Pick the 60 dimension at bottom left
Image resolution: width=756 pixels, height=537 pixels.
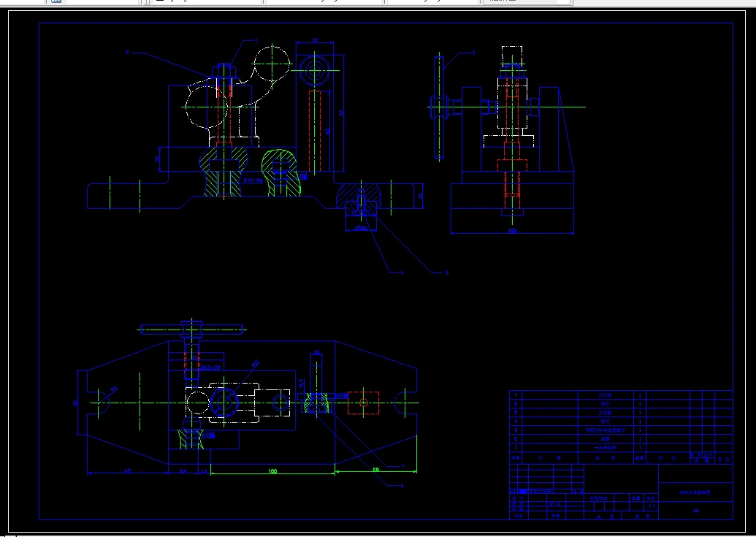pos(128,471)
